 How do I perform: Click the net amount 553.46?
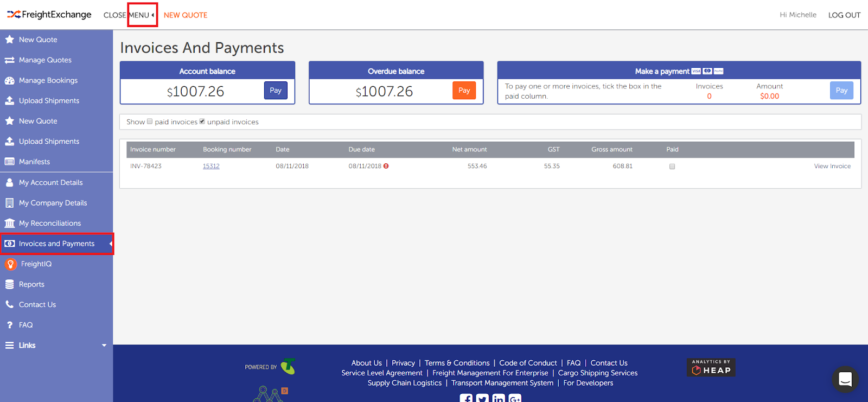click(x=477, y=166)
